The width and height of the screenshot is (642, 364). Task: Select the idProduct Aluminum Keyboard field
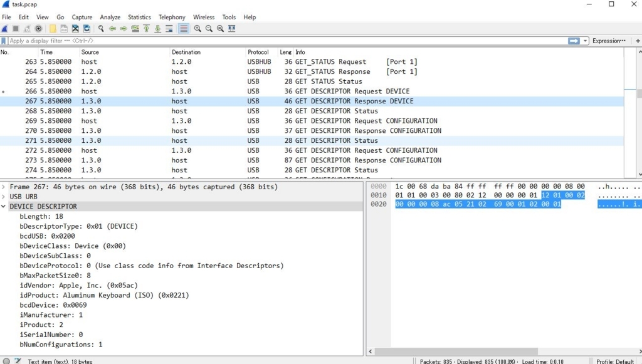pyautogui.click(x=105, y=295)
